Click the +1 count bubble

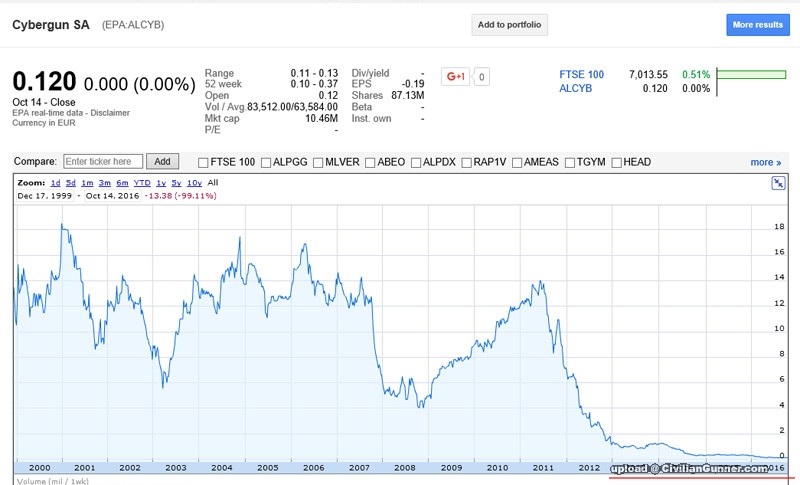coord(481,76)
